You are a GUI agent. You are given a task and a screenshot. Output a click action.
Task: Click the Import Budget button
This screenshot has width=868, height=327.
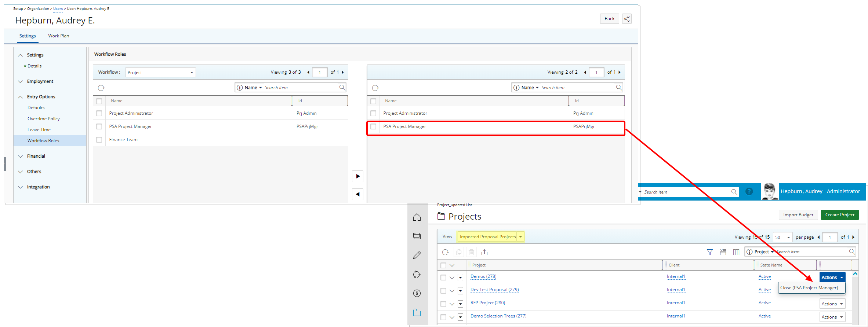(798, 215)
